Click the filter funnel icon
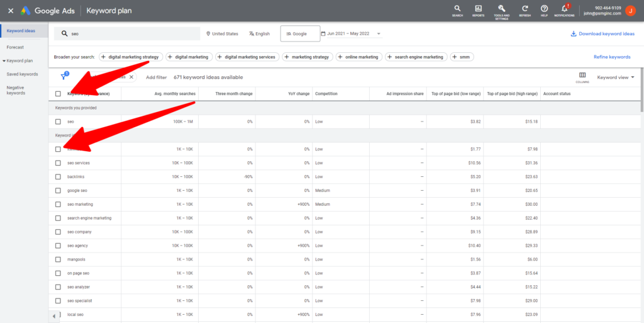The image size is (644, 323). click(64, 76)
